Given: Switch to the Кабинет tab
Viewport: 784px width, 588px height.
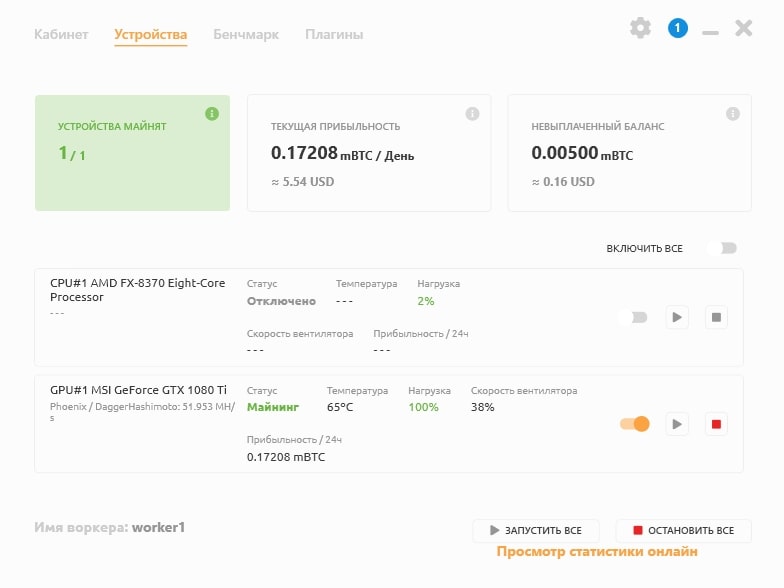Looking at the screenshot, I should pyautogui.click(x=61, y=34).
